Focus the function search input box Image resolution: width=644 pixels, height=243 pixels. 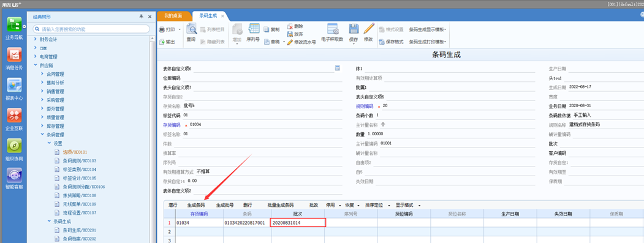[91, 29]
